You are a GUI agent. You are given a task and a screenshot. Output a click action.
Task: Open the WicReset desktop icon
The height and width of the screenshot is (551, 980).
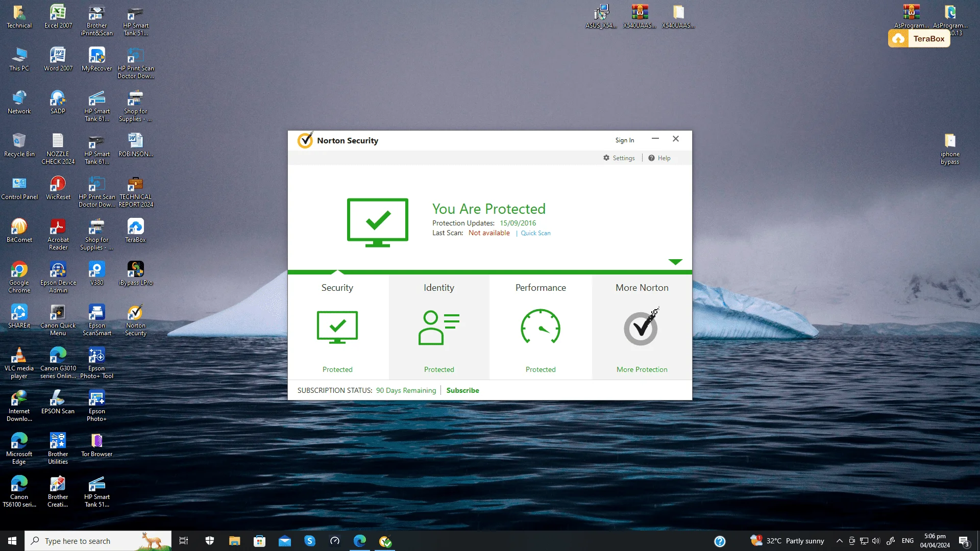pos(58,188)
